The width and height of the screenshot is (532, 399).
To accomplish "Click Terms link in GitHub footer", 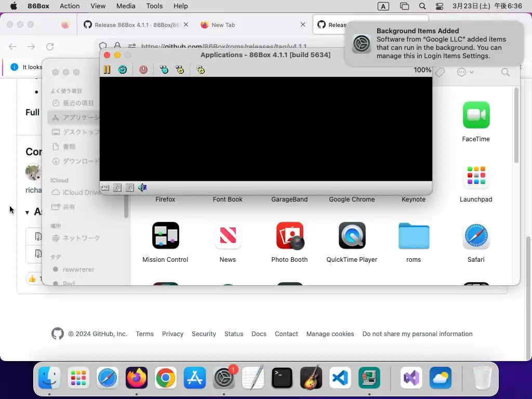I will click(x=144, y=334).
